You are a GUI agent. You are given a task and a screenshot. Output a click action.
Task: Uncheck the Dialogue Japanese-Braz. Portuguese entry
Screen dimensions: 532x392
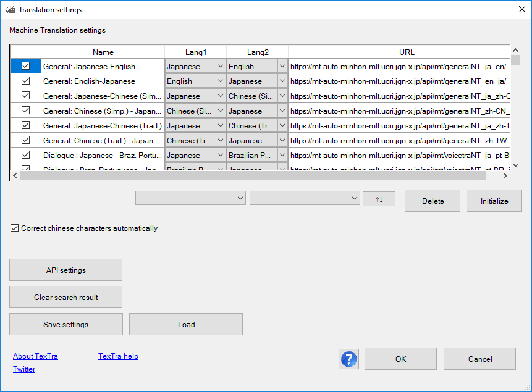tap(25, 155)
